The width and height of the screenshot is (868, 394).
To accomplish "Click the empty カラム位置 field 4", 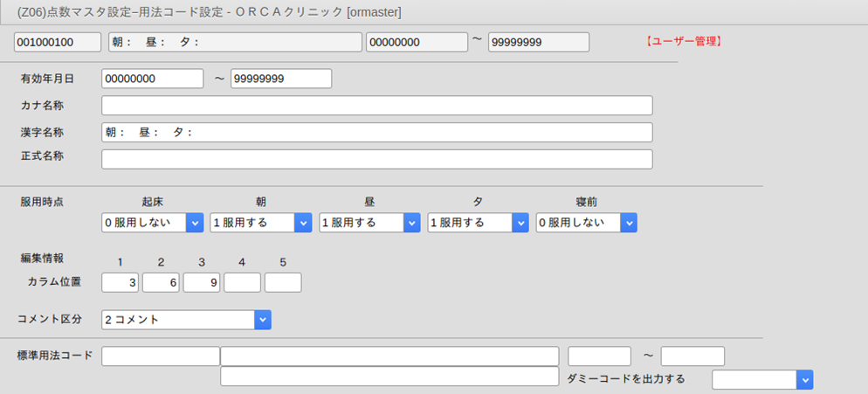I will [x=242, y=282].
